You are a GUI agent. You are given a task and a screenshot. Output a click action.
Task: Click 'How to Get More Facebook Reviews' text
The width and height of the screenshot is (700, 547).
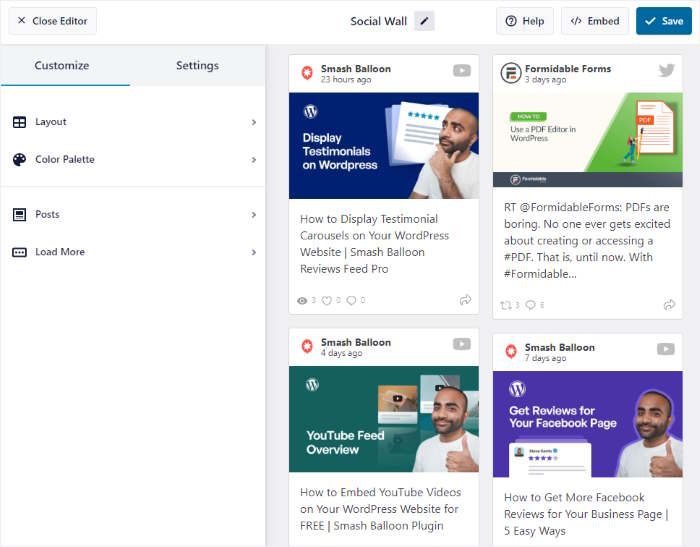point(586,514)
